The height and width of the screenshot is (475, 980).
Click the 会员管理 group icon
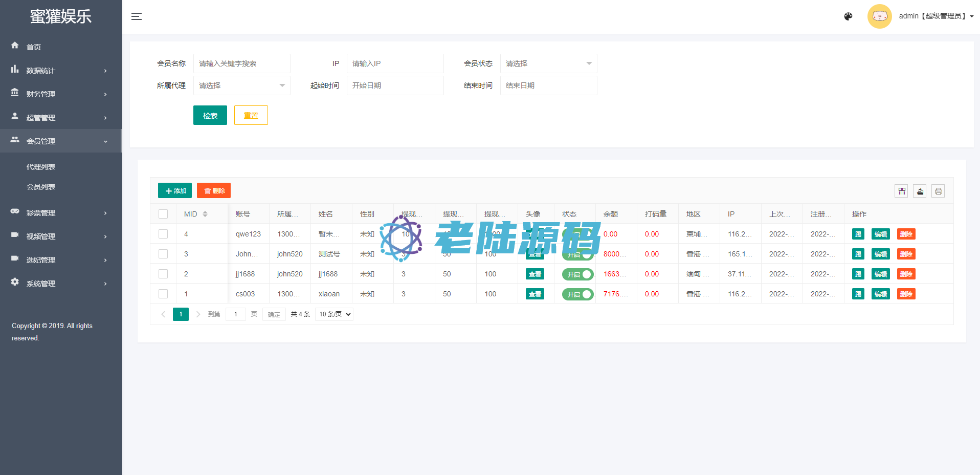[15, 140]
